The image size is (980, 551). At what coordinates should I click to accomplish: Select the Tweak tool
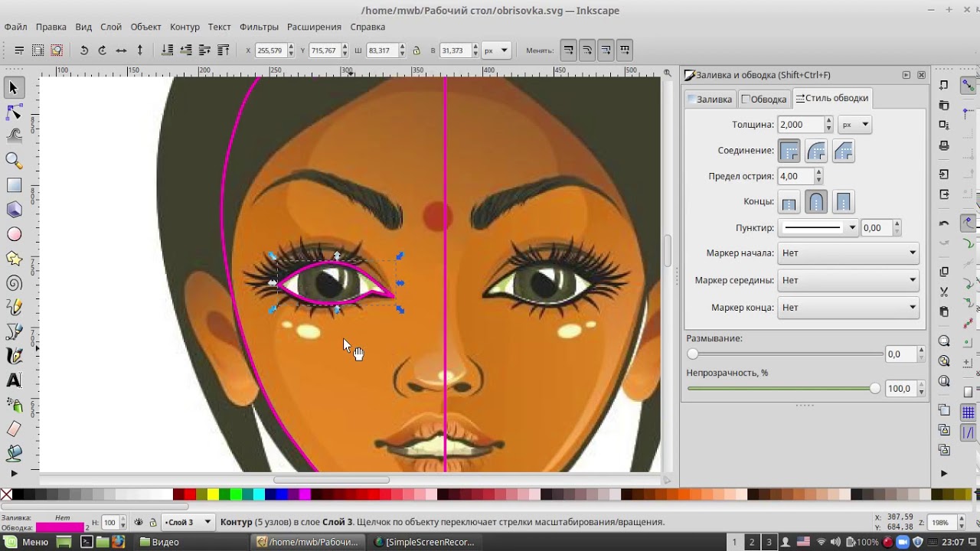point(13,136)
